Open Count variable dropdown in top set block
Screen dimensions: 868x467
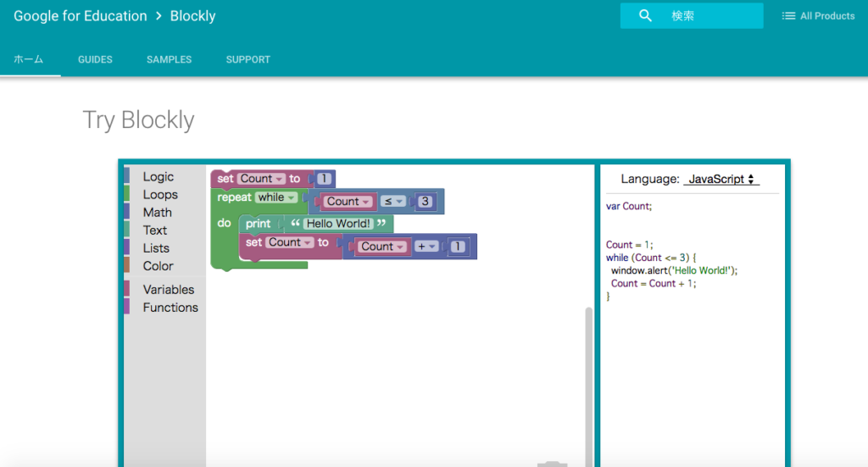point(261,179)
